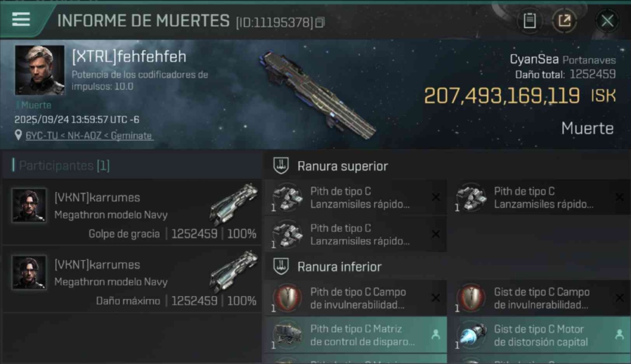Click the Ranura inferior shield icon
Image resolution: width=631 pixels, height=364 pixels.
click(x=281, y=266)
